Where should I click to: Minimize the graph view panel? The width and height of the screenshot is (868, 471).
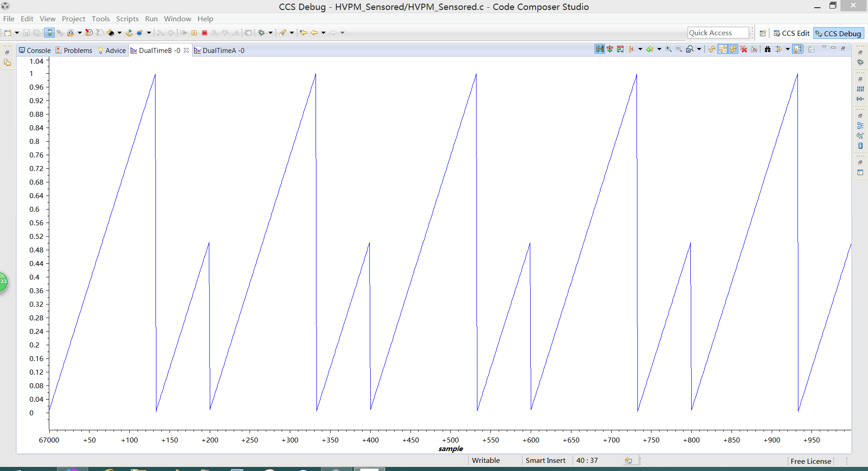tap(833, 48)
